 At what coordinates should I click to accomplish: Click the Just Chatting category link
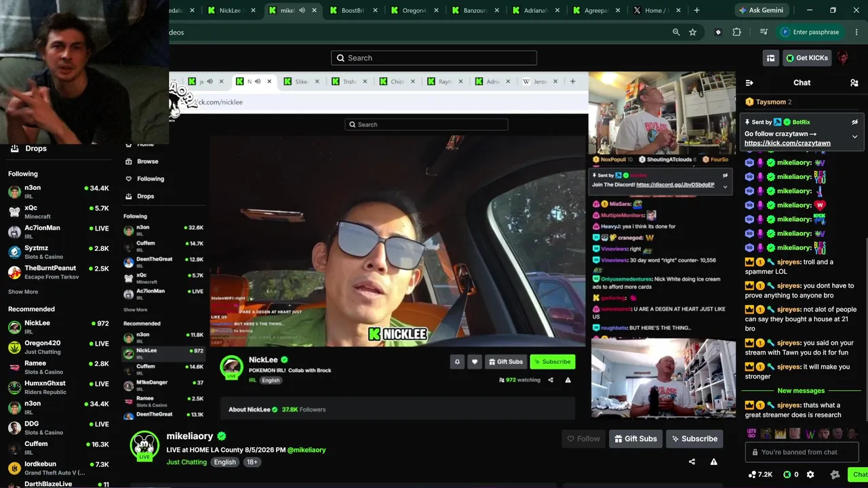(x=186, y=462)
